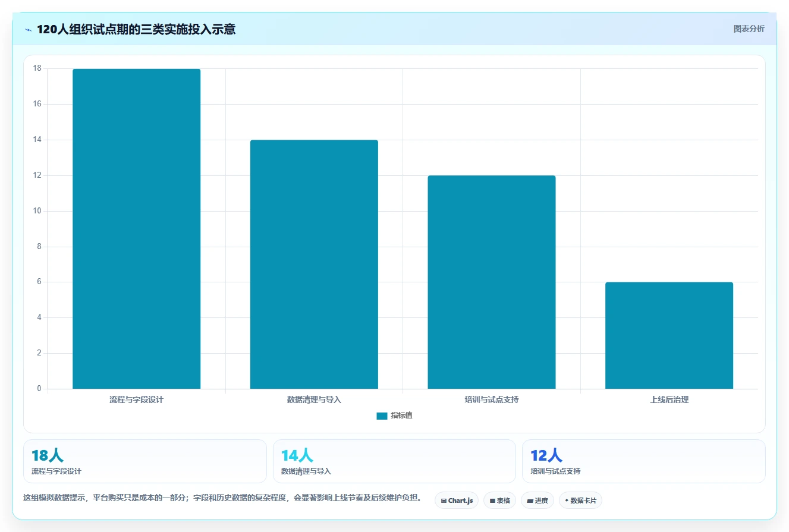Click x-axis label 上线后治理
789x532 pixels.
[669, 399]
